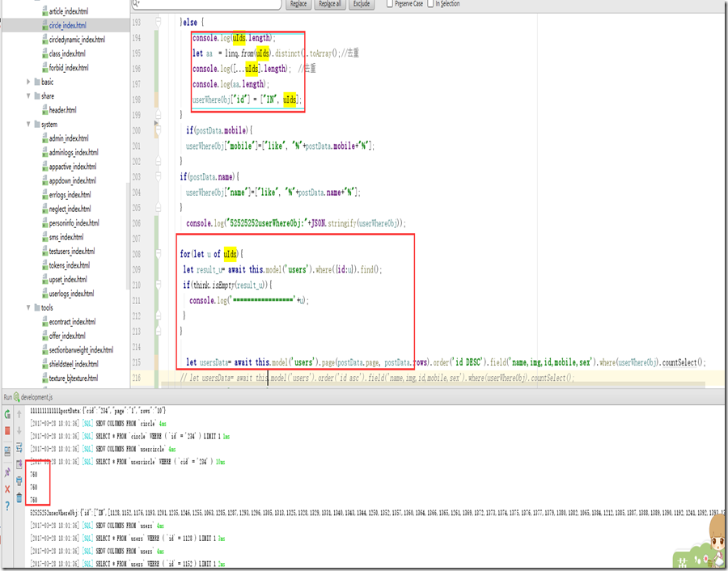The width and height of the screenshot is (728, 571).
Task: Pin the Run tab with the pin icon
Action: (x=7, y=472)
